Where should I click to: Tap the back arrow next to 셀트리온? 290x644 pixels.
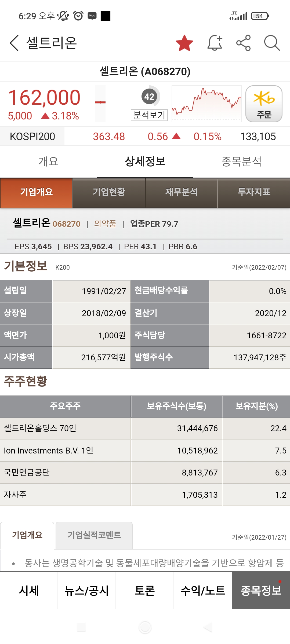coord(14,43)
